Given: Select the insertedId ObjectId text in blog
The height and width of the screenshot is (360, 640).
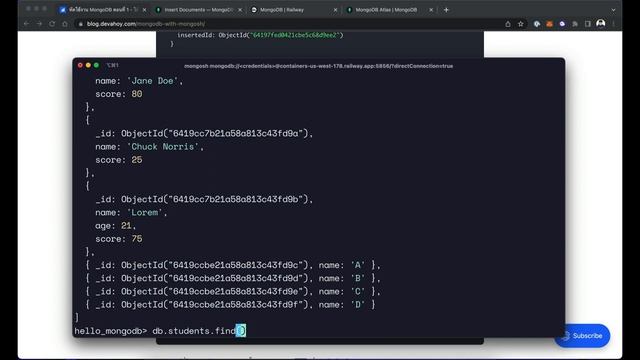Looking at the screenshot, I should [x=281, y=35].
